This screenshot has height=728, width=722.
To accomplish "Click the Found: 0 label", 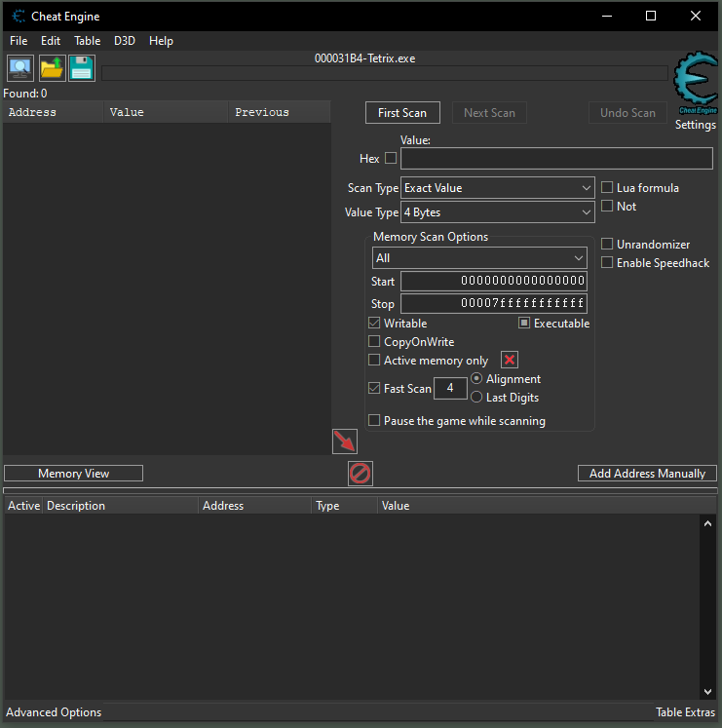I will pyautogui.click(x=25, y=94).
